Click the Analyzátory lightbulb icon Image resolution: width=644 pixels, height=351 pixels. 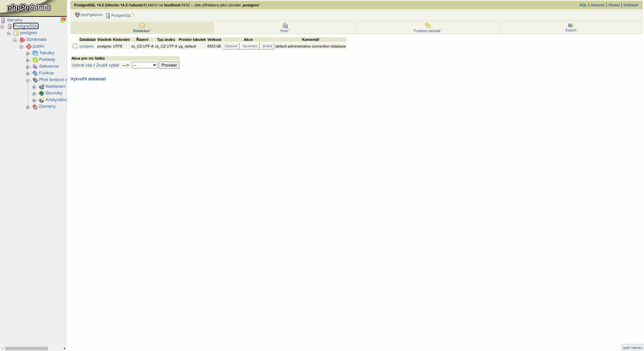click(x=41, y=100)
